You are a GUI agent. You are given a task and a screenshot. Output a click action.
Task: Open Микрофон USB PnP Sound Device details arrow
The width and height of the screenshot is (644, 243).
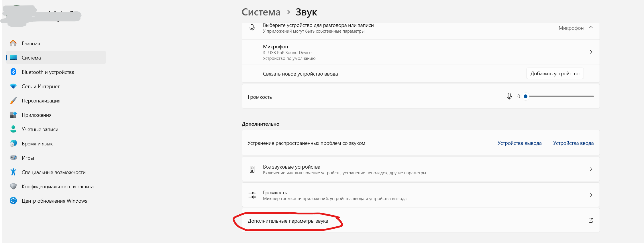pos(591,52)
